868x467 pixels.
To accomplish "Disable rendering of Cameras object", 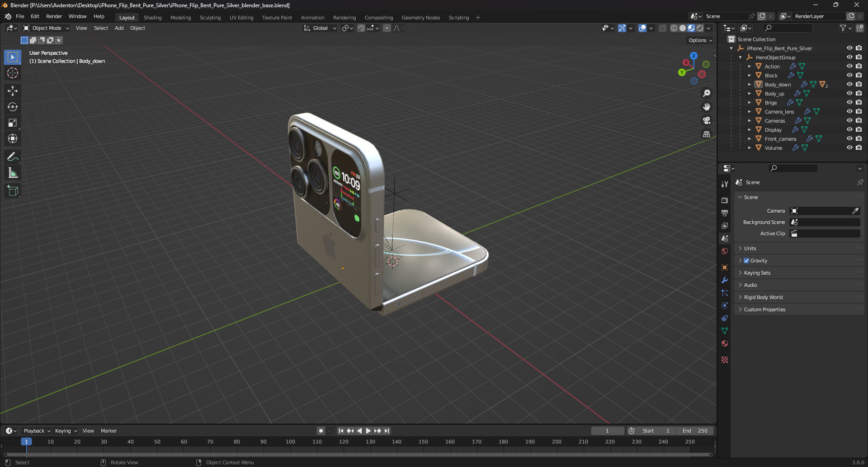I will [859, 120].
